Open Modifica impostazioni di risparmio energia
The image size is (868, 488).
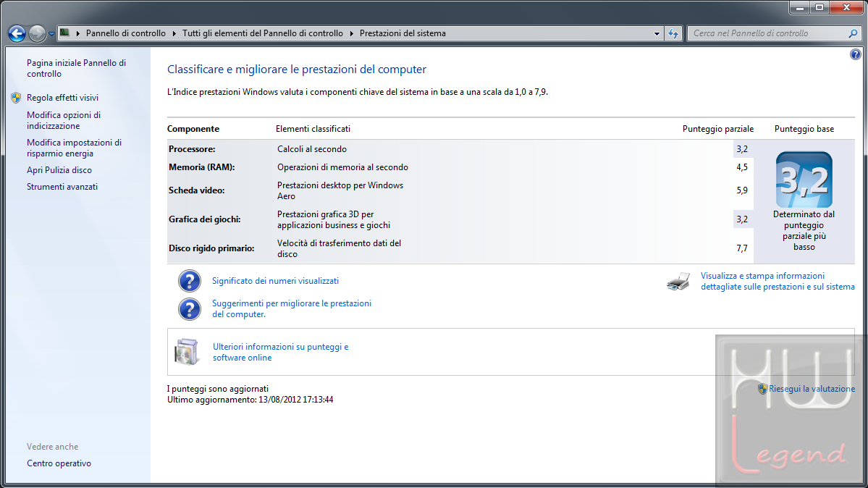(74, 148)
